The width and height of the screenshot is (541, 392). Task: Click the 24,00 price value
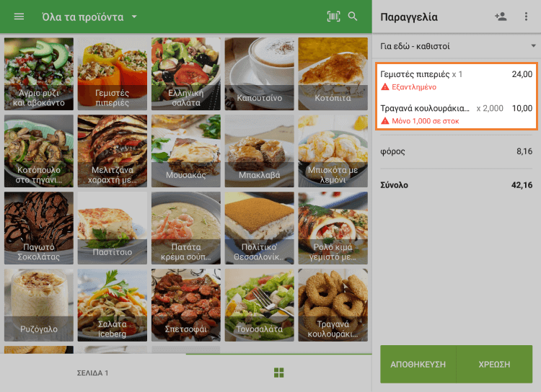point(522,74)
